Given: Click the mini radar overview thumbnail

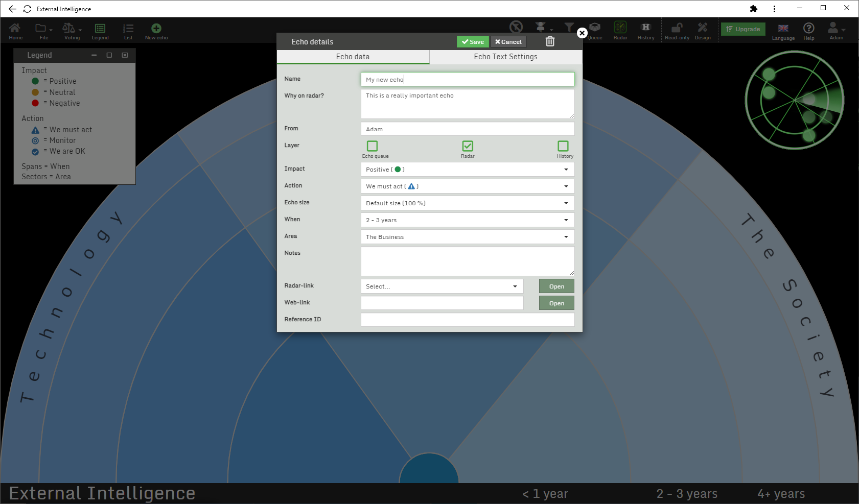Looking at the screenshot, I should 795,100.
